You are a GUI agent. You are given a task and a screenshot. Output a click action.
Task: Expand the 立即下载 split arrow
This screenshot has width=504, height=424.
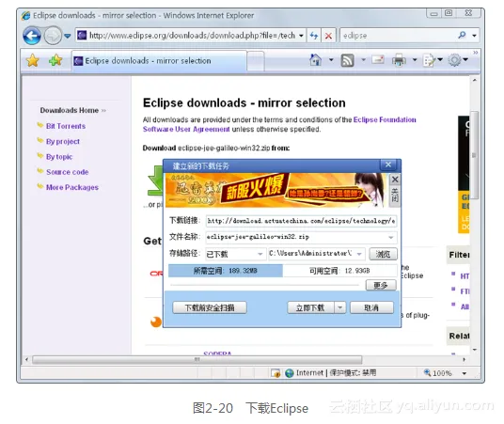click(340, 307)
